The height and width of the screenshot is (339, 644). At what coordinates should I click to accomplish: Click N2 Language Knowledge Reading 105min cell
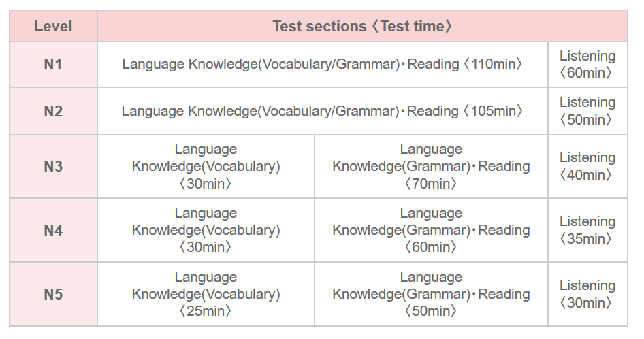coord(322,111)
